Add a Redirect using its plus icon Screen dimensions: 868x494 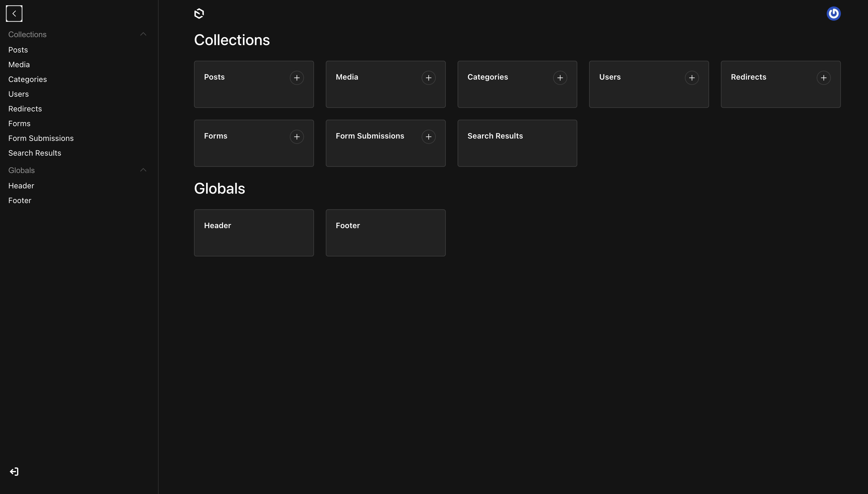click(x=823, y=77)
